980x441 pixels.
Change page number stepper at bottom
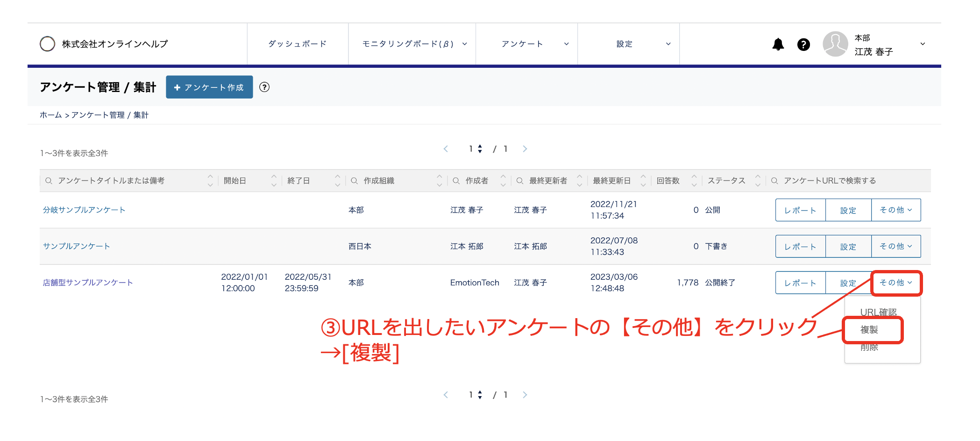(480, 395)
